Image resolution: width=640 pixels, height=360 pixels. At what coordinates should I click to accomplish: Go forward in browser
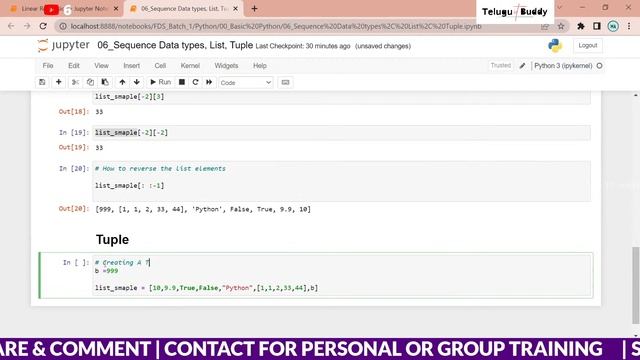pyautogui.click(x=27, y=26)
